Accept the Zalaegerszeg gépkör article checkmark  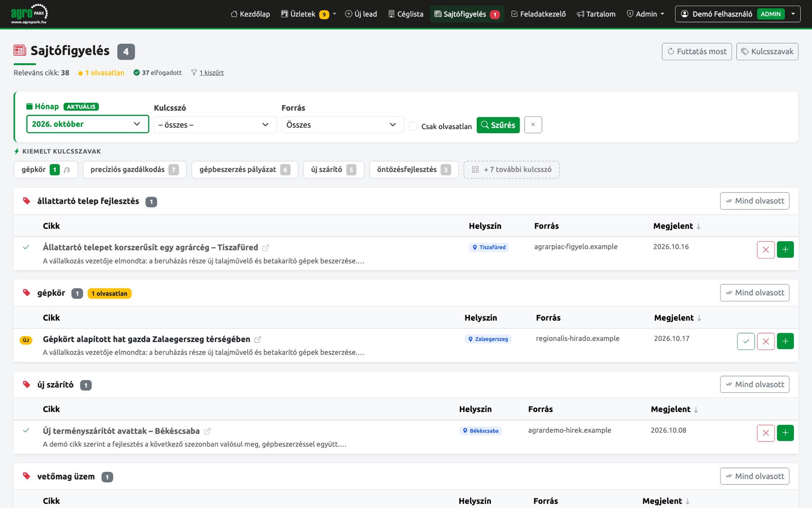[x=746, y=341]
